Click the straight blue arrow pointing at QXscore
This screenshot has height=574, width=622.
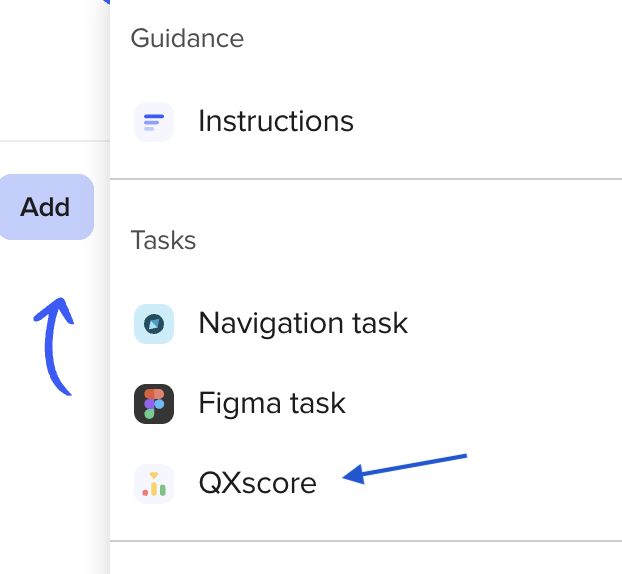tap(405, 469)
